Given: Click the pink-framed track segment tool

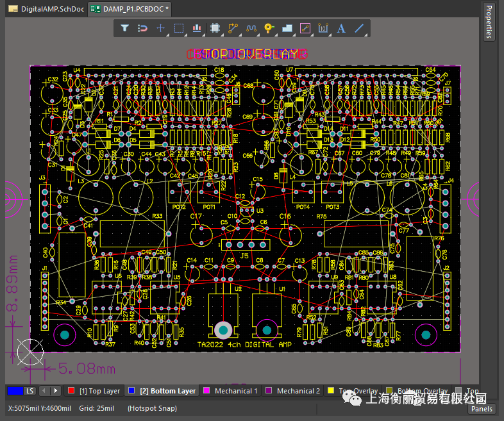Looking at the screenshot, I should click(x=305, y=28).
